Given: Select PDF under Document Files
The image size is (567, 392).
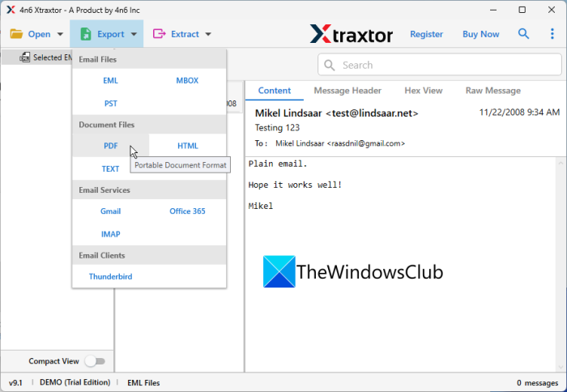Looking at the screenshot, I should tap(110, 146).
